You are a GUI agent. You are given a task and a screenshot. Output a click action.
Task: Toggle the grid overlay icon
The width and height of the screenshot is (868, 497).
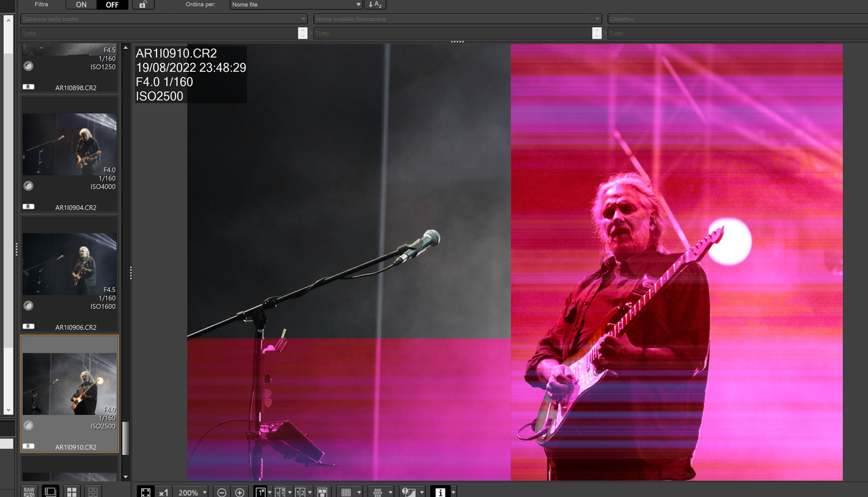click(346, 492)
